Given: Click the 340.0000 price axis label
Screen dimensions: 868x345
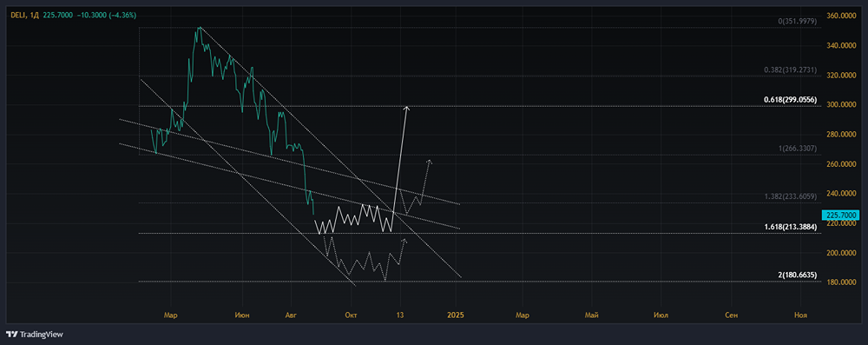Looking at the screenshot, I should point(841,45).
